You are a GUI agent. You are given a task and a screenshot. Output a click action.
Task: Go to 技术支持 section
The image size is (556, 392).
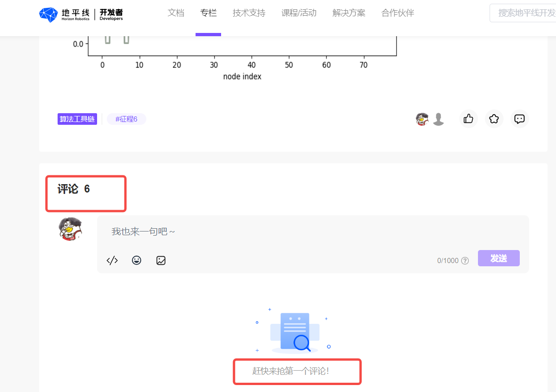click(249, 13)
